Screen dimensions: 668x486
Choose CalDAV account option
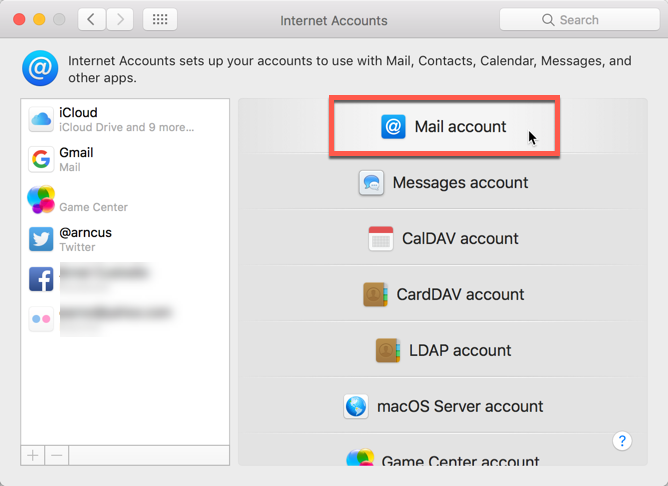(x=443, y=239)
